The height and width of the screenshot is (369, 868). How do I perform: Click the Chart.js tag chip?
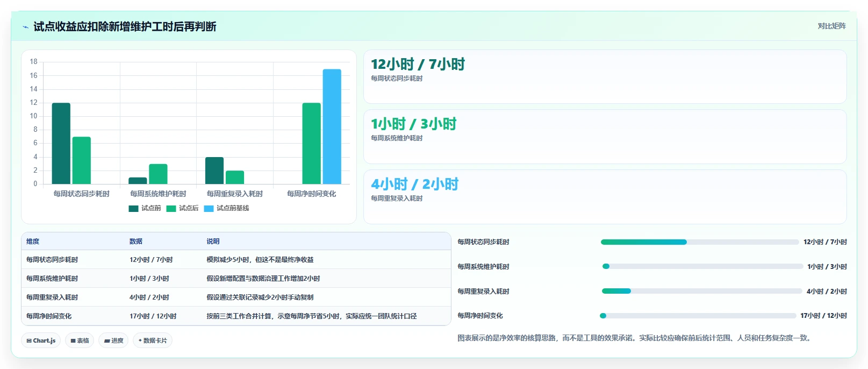pos(41,340)
